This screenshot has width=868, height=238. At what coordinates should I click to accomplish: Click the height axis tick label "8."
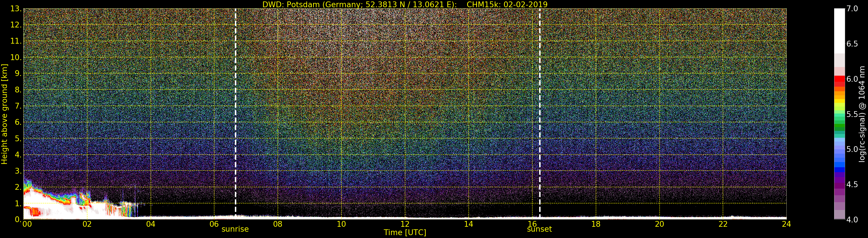(18, 90)
